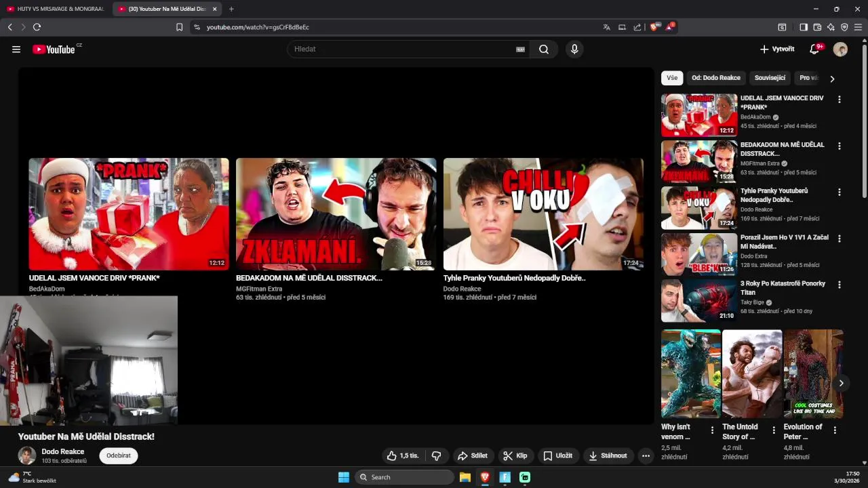This screenshot has width=868, height=488.
Task: Click the Klip scissors button
Action: [x=515, y=455]
